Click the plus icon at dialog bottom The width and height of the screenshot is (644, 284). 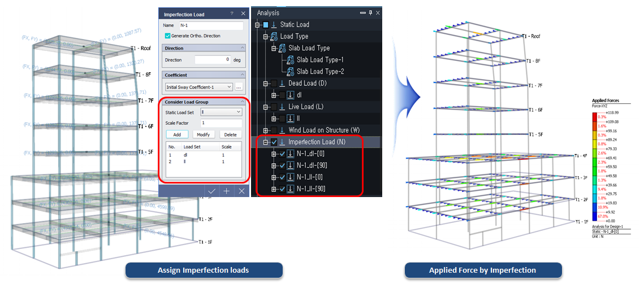(227, 191)
